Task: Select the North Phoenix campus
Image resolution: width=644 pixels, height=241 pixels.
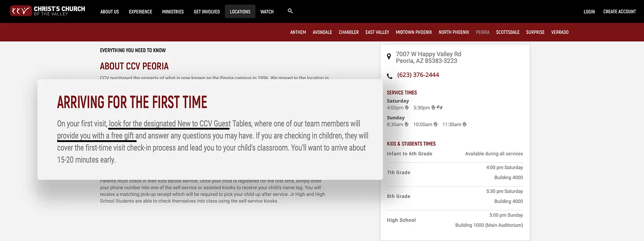Action: [x=454, y=32]
